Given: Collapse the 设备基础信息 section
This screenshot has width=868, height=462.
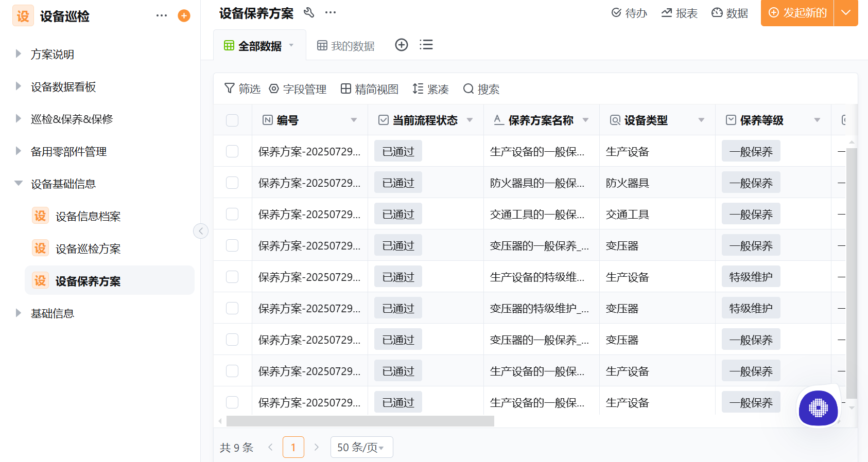Looking at the screenshot, I should (19, 183).
